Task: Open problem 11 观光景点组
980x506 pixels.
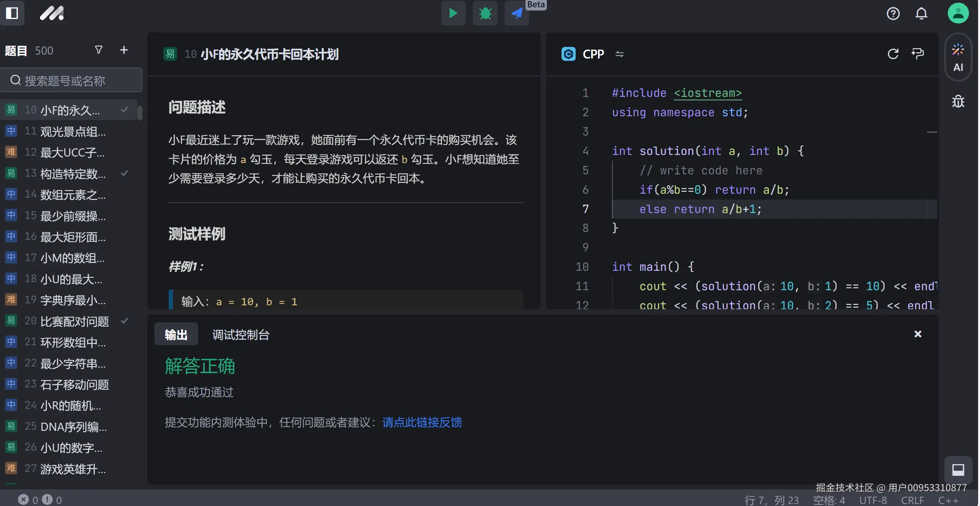Action: [69, 131]
